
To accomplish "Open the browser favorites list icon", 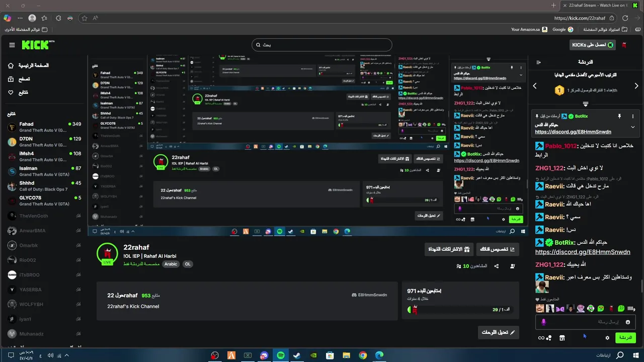I will (44, 18).
